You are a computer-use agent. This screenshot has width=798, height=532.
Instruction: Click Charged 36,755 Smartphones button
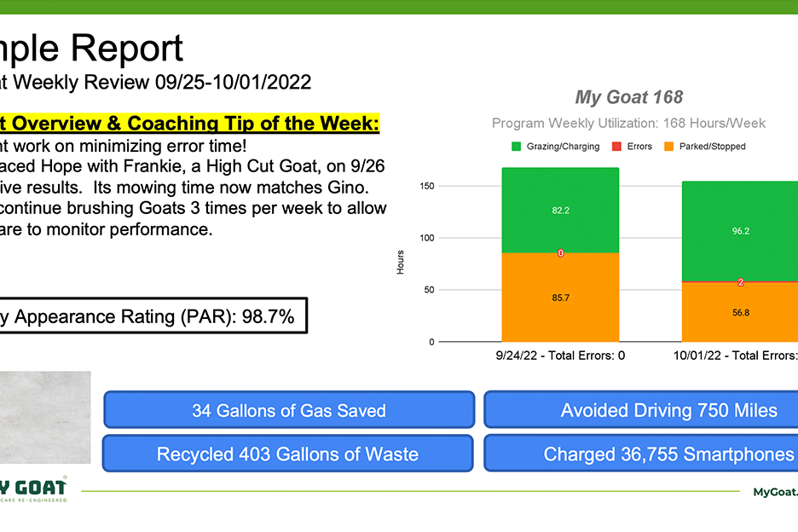[641, 453]
